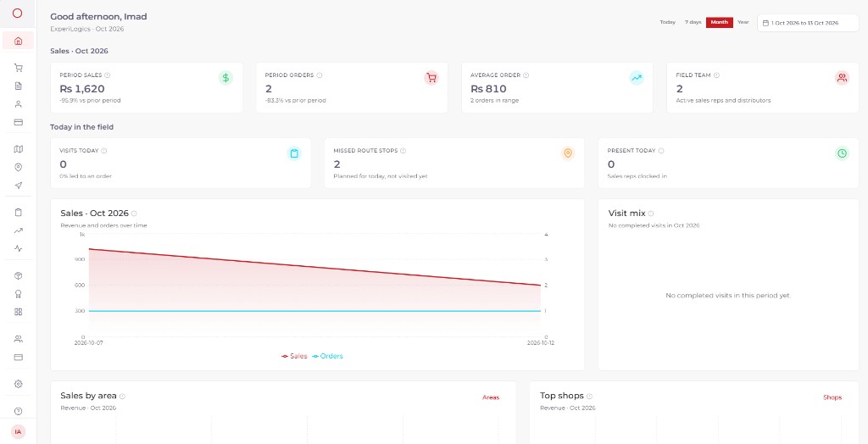
Task: Open the activity pulse sidebar icon
Action: click(x=19, y=248)
